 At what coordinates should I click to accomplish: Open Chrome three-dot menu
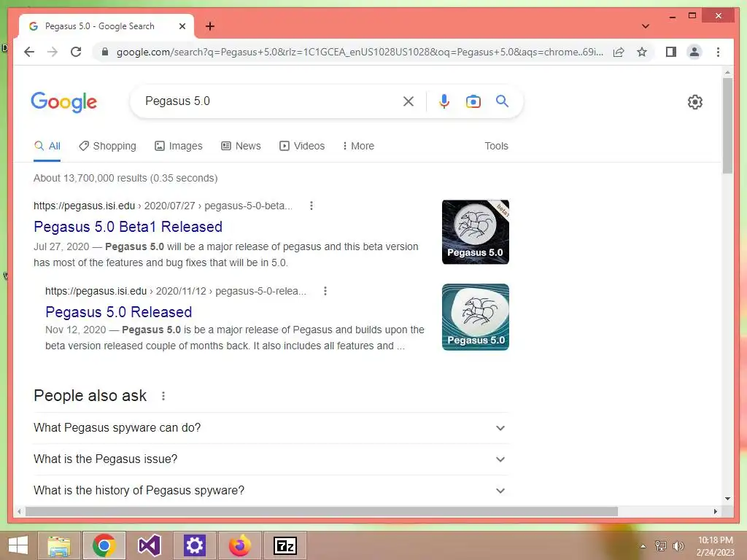(718, 52)
